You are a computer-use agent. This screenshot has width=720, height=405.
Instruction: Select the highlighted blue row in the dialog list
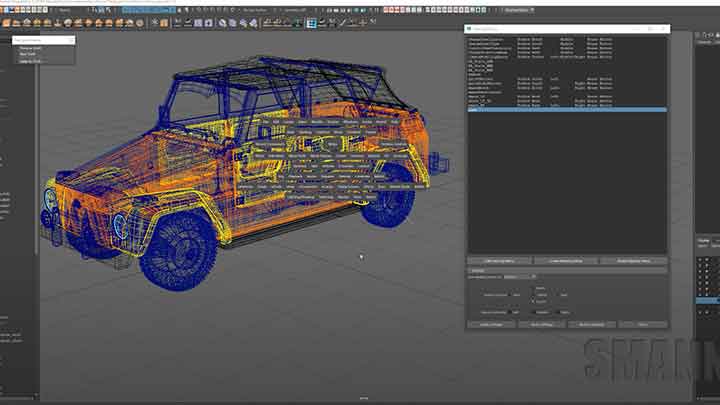coord(567,110)
